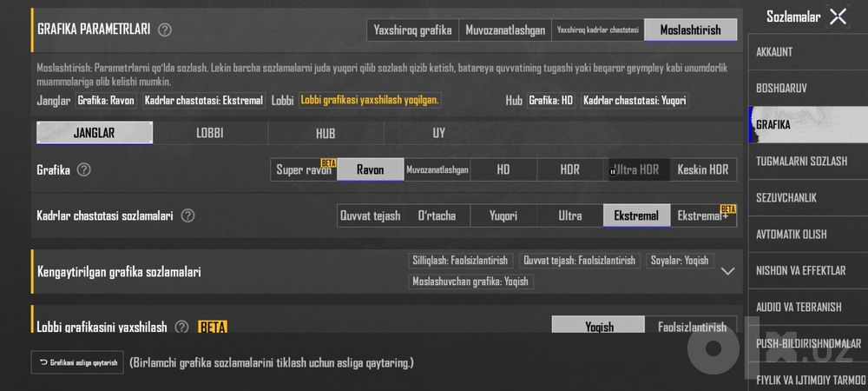The image size is (868, 391).
Task: Select Ultra HDR graphics option
Action: click(x=636, y=169)
